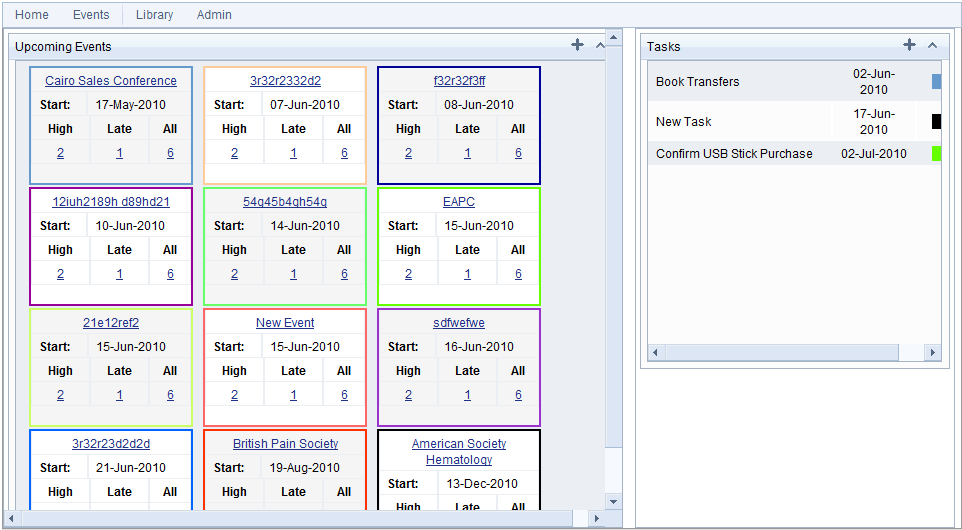Click the 17-May-2010 start date
This screenshot has height=530, width=962.
tap(131, 105)
